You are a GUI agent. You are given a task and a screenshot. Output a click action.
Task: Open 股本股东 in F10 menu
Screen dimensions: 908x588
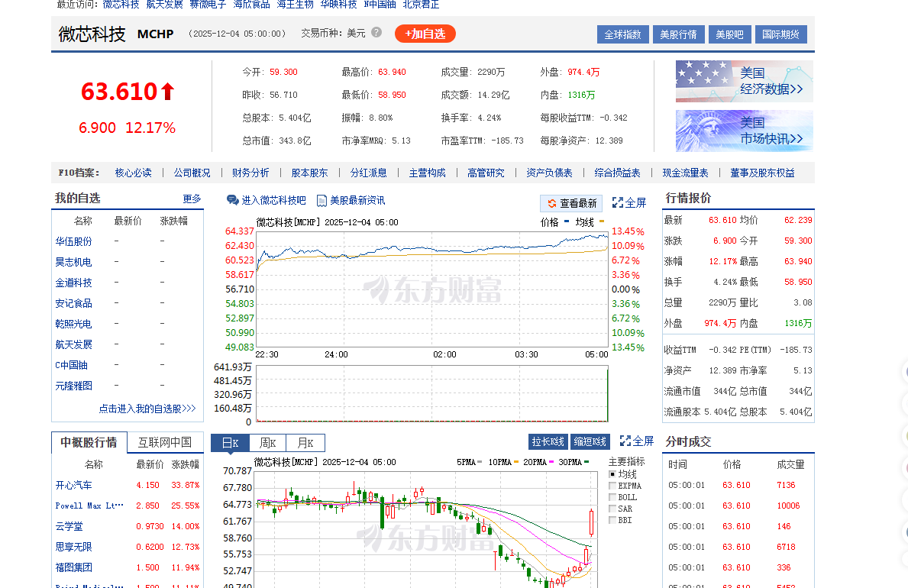309,173
